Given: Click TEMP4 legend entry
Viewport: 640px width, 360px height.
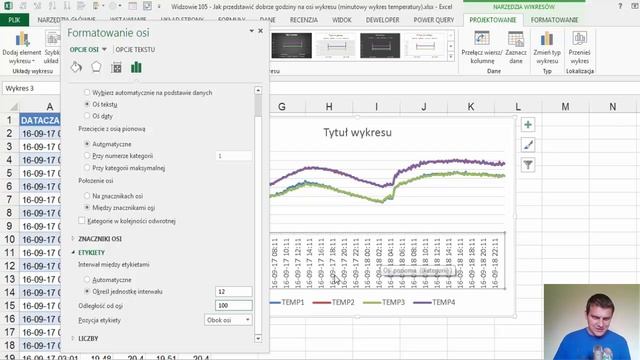Looking at the screenshot, I should pos(434,302).
